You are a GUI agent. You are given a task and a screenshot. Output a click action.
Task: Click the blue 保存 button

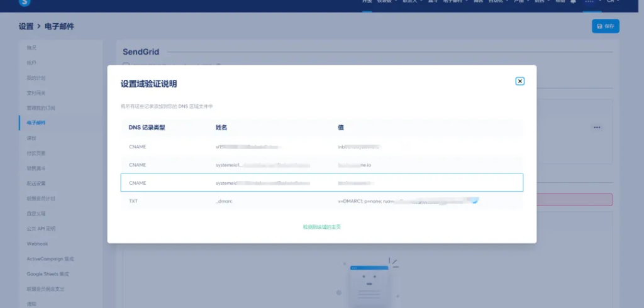coord(606,26)
